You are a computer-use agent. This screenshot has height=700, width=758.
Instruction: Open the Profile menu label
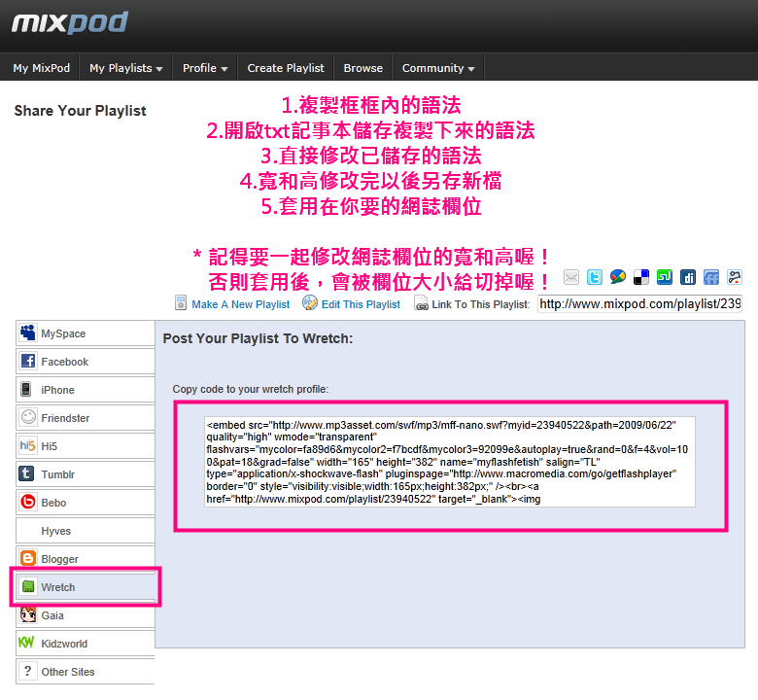(199, 68)
